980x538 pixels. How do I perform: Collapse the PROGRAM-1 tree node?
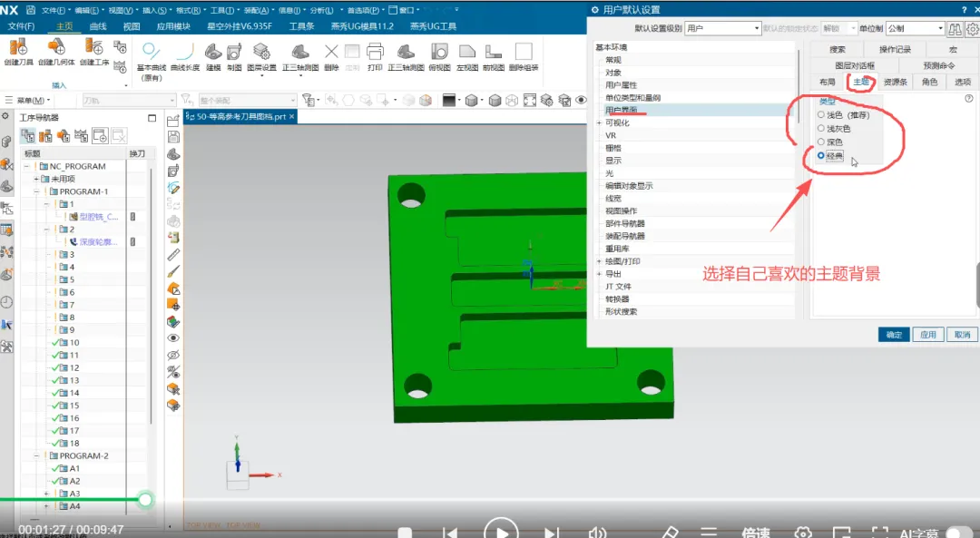point(36,191)
